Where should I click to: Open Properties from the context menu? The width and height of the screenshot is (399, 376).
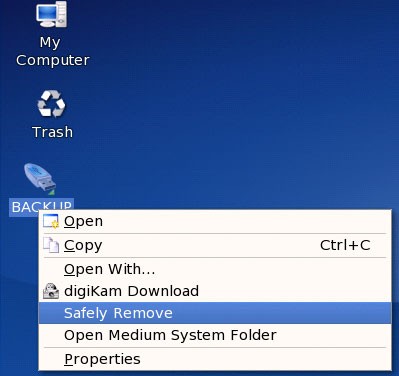coord(215,359)
